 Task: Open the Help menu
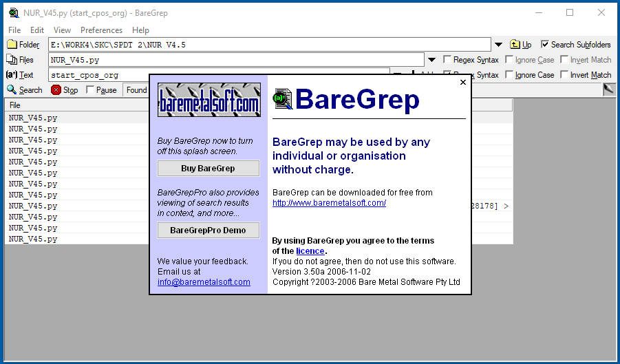coord(140,30)
